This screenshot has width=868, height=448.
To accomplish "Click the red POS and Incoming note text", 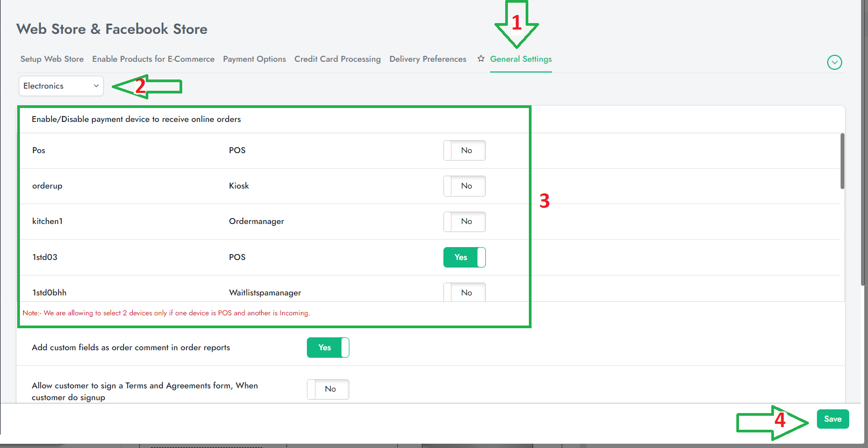I will point(166,313).
